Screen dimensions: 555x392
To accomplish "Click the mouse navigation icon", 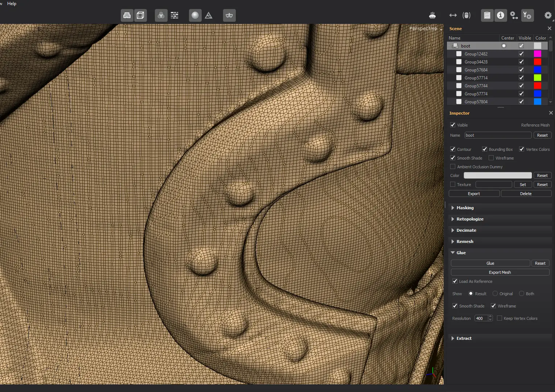I will tap(466, 15).
